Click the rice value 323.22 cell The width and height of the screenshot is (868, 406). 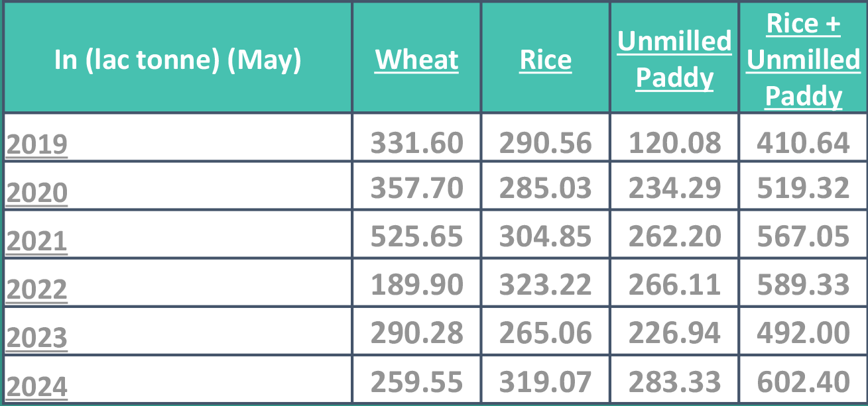(x=546, y=285)
